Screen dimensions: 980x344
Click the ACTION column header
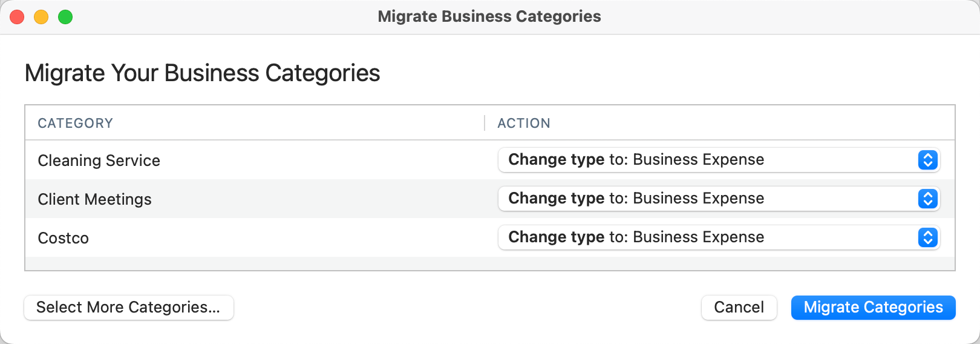(x=524, y=124)
